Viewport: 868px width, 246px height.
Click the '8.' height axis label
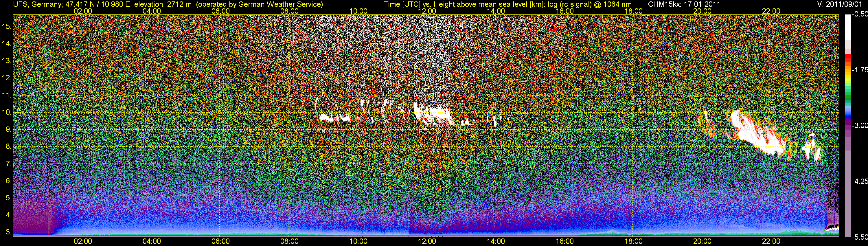[8, 147]
